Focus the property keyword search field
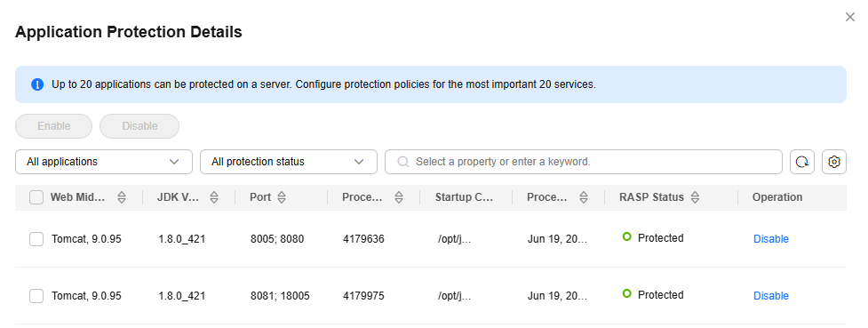This screenshot has height=328, width=868. pos(584,162)
